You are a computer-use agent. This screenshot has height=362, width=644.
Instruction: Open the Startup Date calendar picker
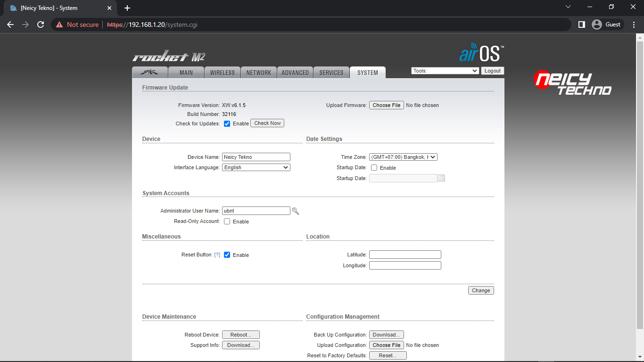pyautogui.click(x=441, y=178)
